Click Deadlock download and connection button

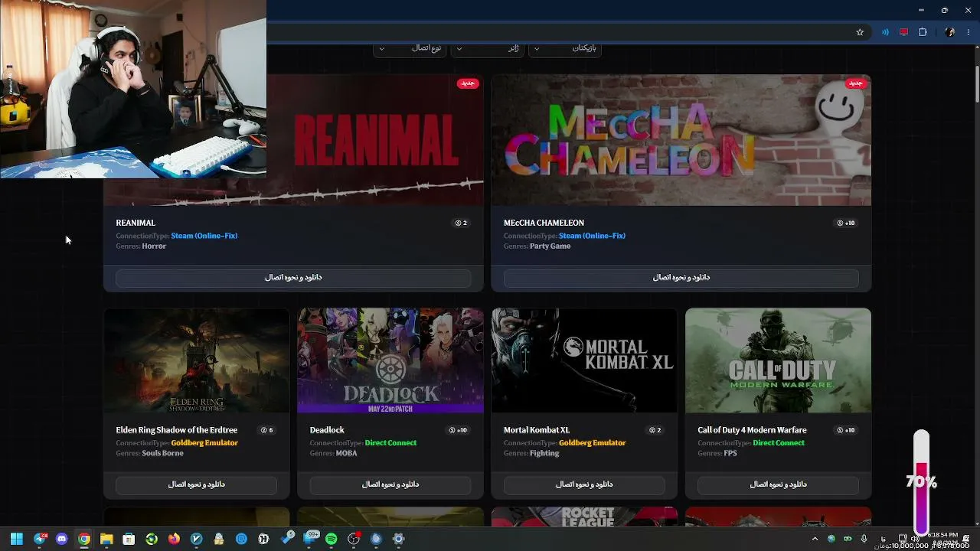pyautogui.click(x=390, y=484)
